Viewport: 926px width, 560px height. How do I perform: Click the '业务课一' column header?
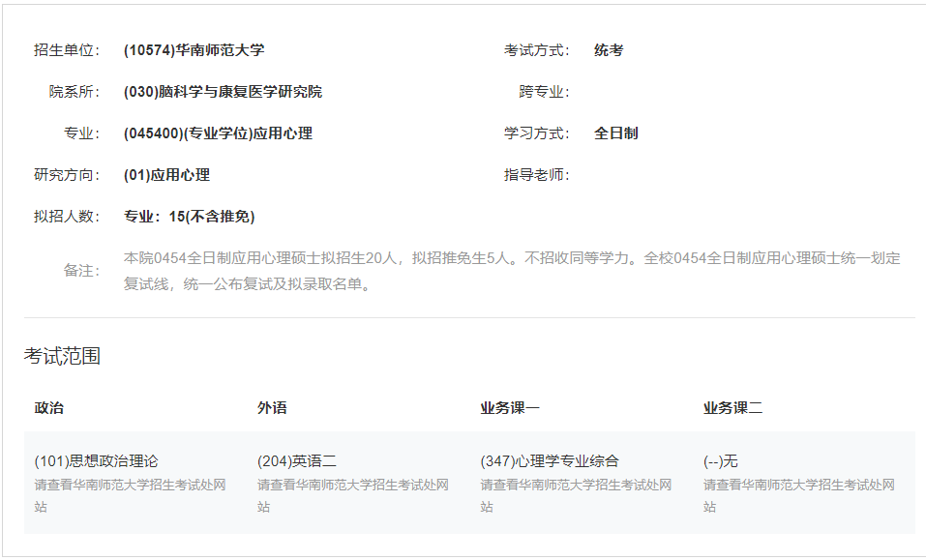pos(510,408)
